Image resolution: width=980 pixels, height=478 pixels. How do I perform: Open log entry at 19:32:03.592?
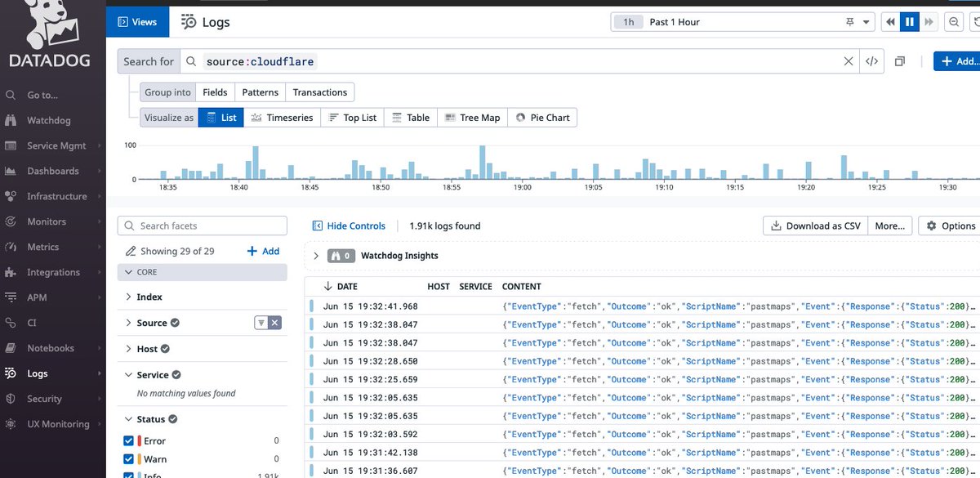click(x=642, y=435)
